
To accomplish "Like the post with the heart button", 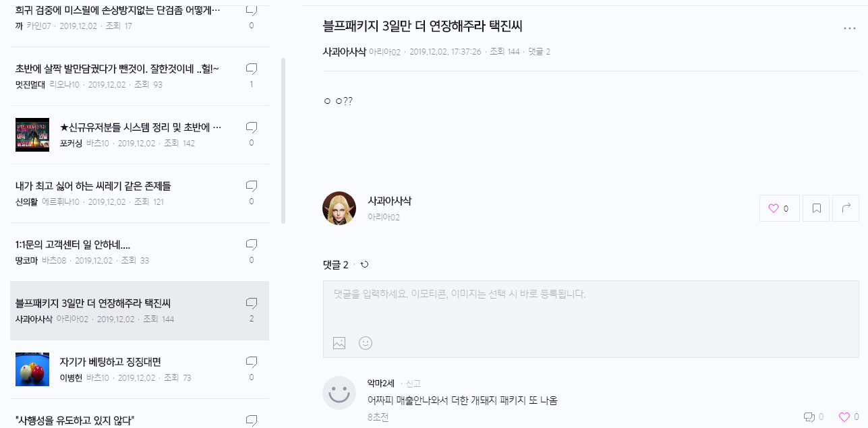I will point(780,209).
